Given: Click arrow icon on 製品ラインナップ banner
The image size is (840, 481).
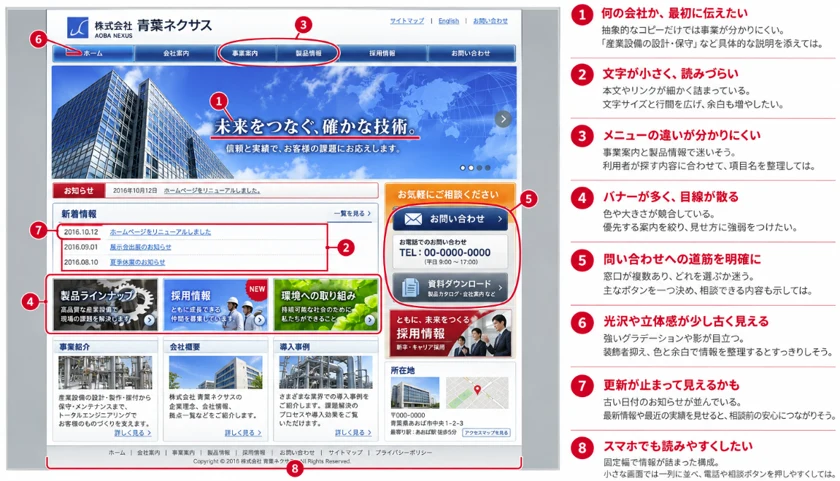Looking at the screenshot, I should pos(149,320).
